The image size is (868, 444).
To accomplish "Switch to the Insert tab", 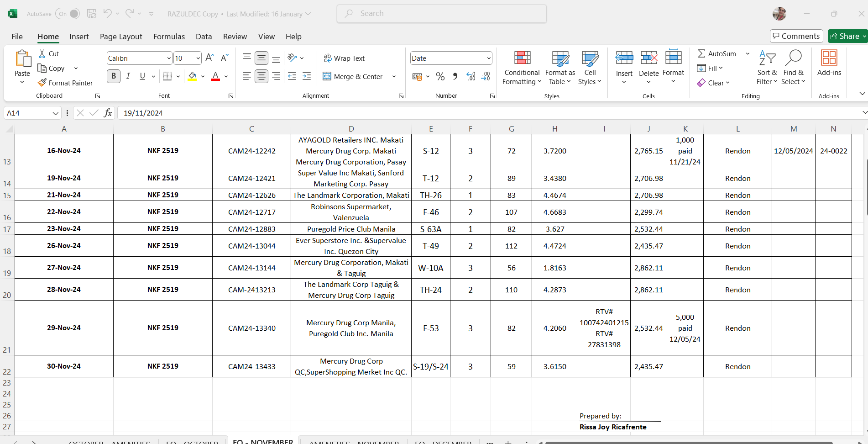I will [x=79, y=37].
